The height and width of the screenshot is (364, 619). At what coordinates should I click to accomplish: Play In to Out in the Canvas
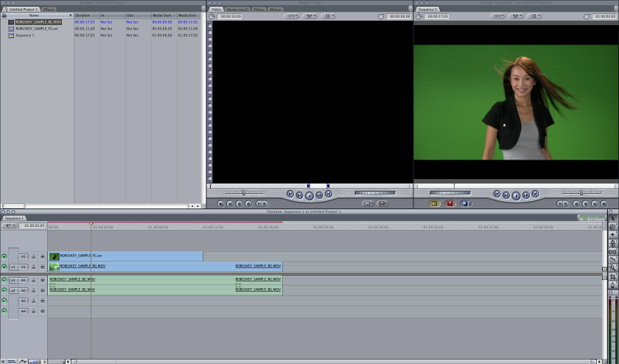pyautogui.click(x=506, y=195)
